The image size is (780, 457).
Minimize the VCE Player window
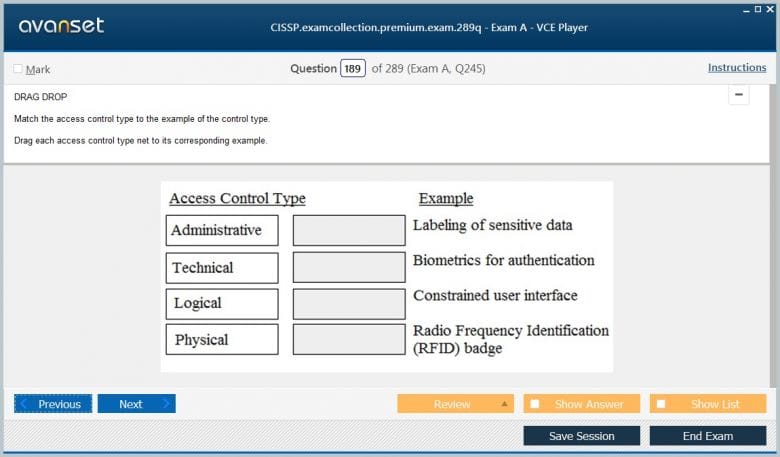745,8
